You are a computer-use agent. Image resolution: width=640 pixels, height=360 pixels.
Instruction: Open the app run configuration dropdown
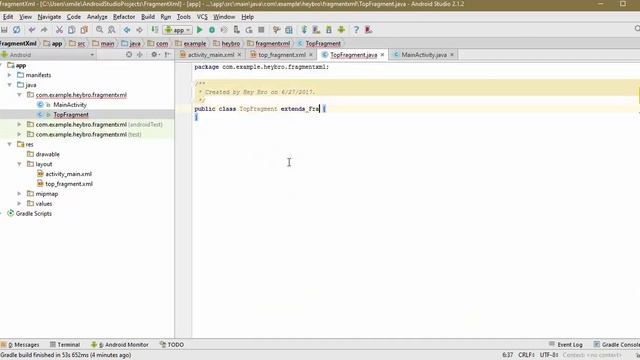click(x=178, y=30)
